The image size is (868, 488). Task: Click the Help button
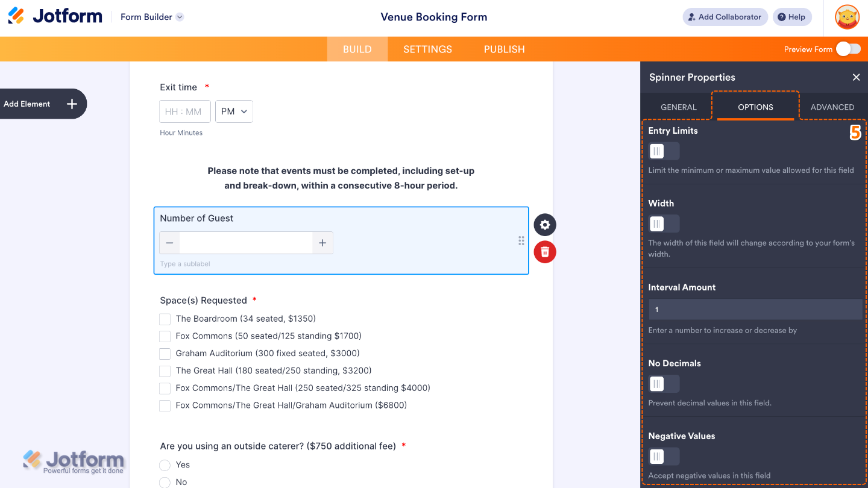tap(792, 17)
